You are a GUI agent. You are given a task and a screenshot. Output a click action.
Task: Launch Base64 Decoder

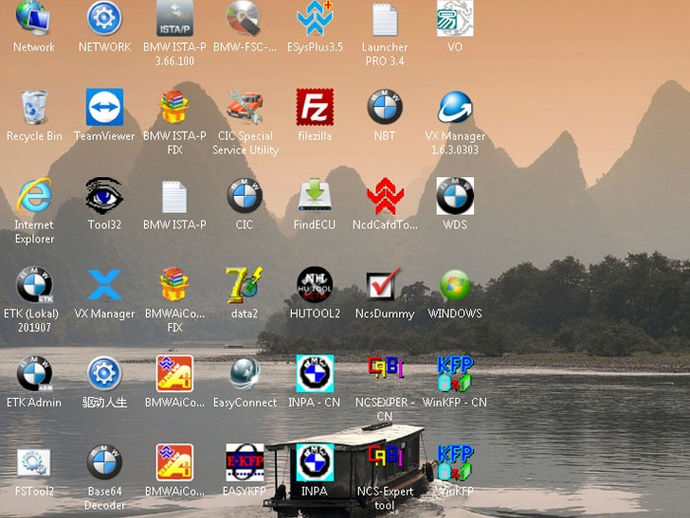click(x=104, y=462)
